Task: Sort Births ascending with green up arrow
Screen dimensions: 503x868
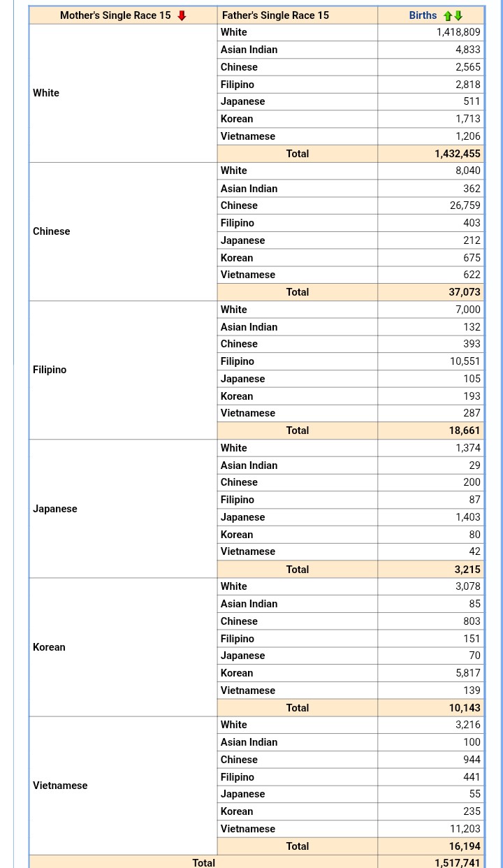Action: [x=448, y=15]
